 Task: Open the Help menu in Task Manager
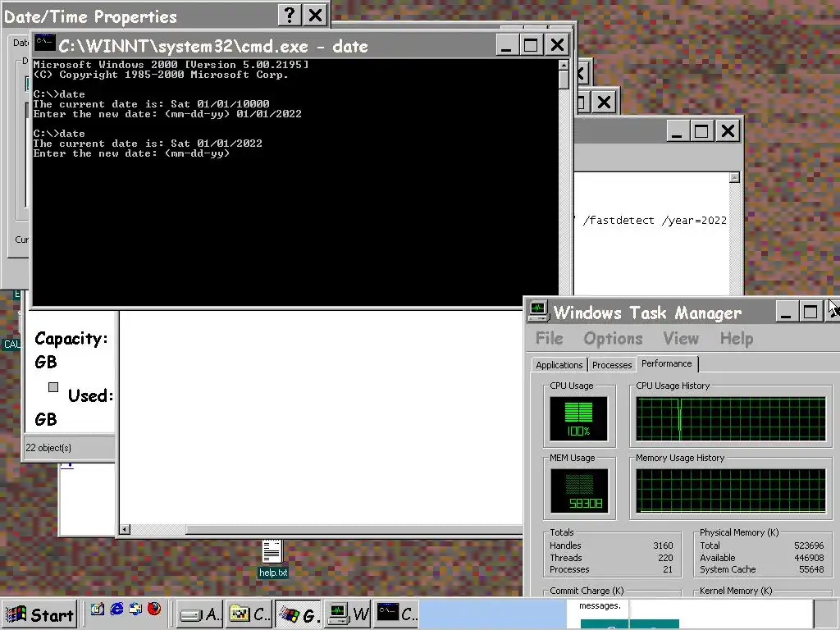pyautogui.click(x=737, y=339)
